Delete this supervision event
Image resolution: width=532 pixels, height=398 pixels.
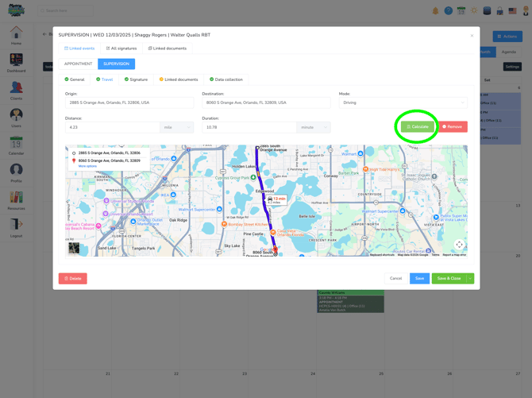[x=72, y=279]
